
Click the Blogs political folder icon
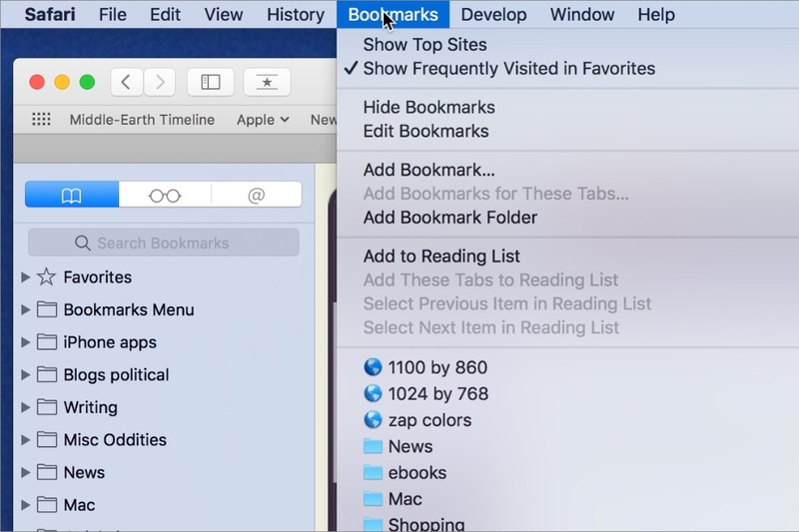pyautogui.click(x=47, y=374)
